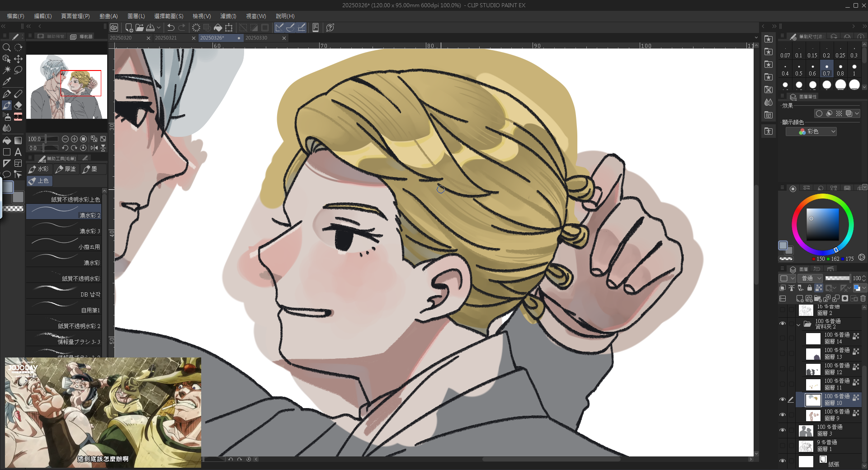
Task: Choose 濃水彩 3 brush
Action: coord(63,227)
